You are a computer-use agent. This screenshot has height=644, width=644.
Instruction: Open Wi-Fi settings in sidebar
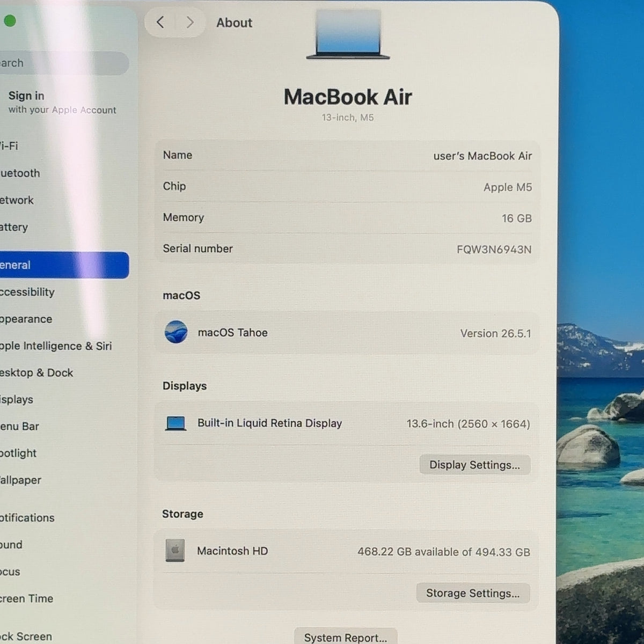[9, 146]
